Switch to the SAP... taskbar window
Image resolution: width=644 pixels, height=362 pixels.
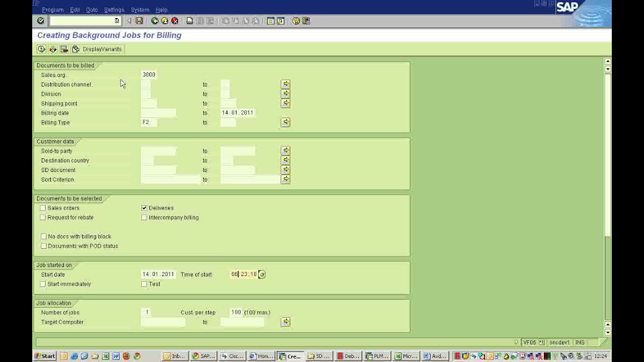pos(204,356)
